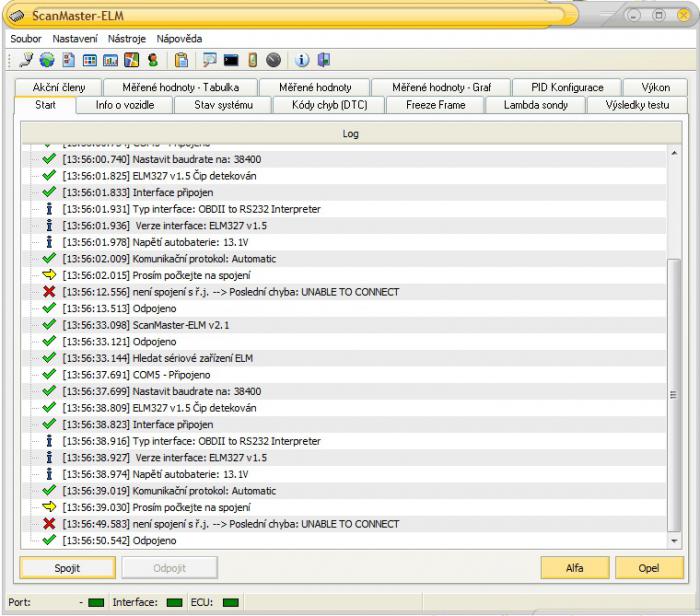Click the bar chart toolbar icon
The image size is (700, 616).
tap(110, 60)
